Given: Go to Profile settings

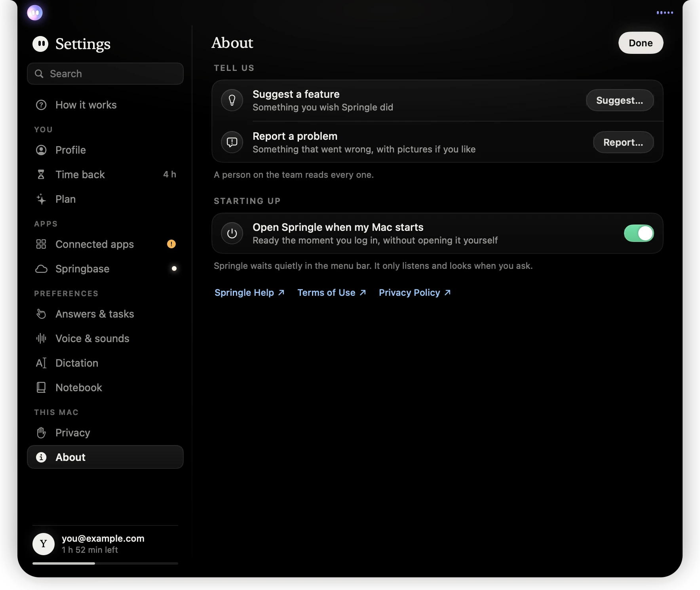Looking at the screenshot, I should (x=105, y=150).
